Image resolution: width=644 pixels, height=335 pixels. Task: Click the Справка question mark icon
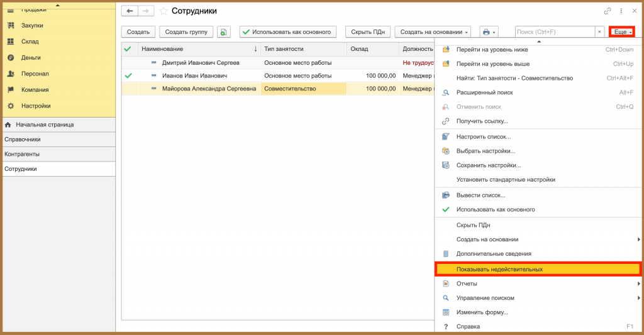click(x=446, y=327)
